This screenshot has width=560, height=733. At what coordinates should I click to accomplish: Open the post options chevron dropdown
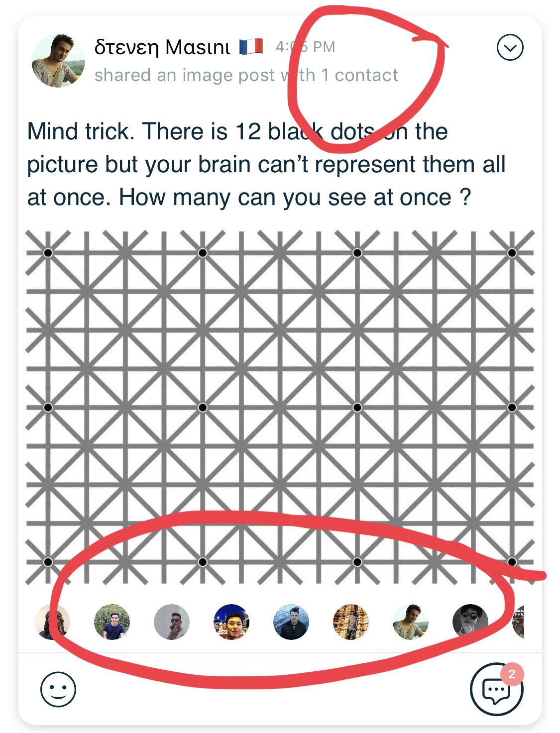click(x=510, y=48)
